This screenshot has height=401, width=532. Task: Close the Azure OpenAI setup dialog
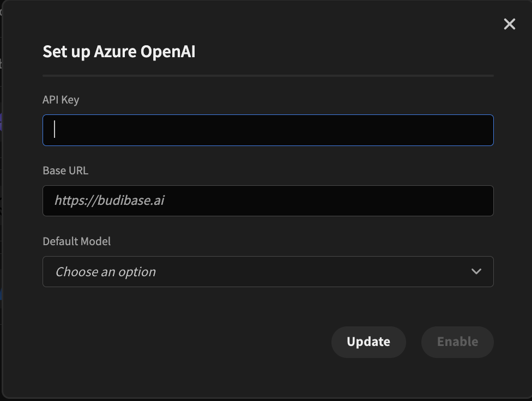tap(509, 24)
